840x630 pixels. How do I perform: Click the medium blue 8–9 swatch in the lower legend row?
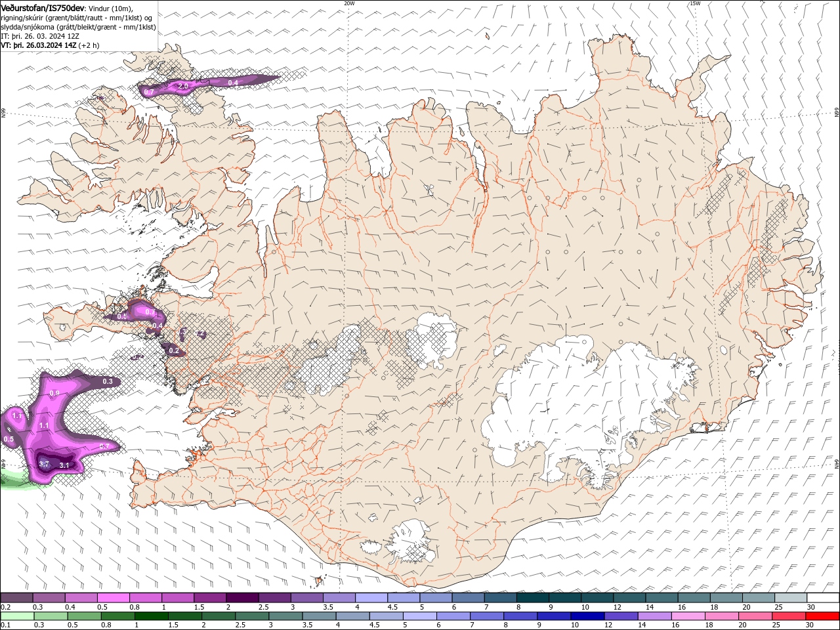(521, 616)
